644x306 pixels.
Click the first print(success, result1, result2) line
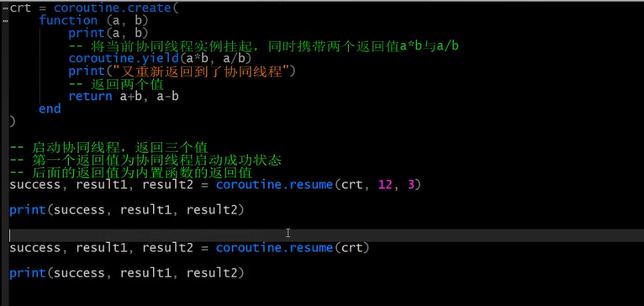[126, 210]
